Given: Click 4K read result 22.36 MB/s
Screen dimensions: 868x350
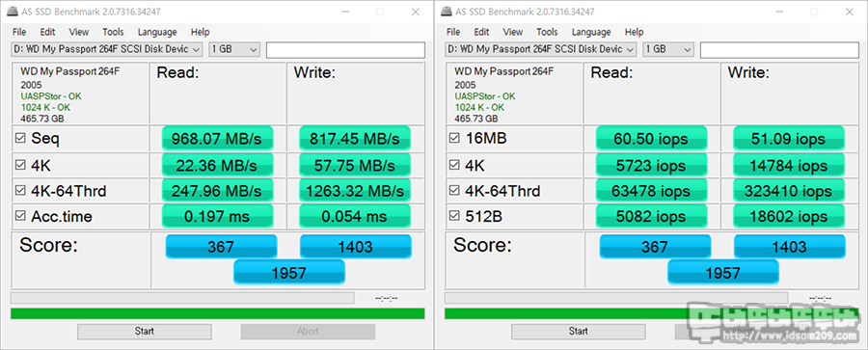Looking at the screenshot, I should [x=218, y=165].
